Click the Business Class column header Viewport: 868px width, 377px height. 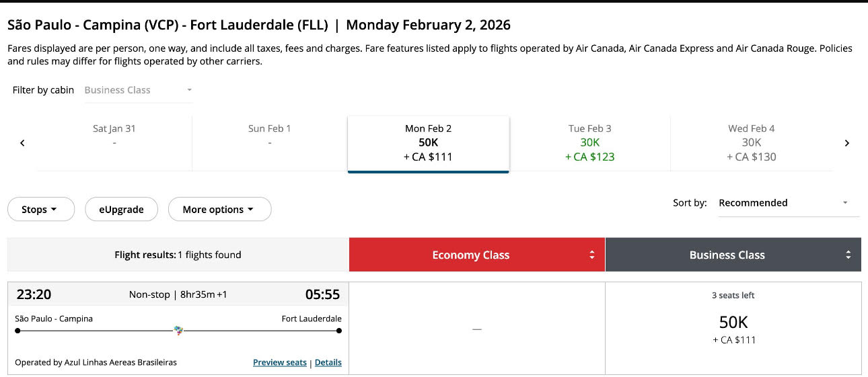727,255
